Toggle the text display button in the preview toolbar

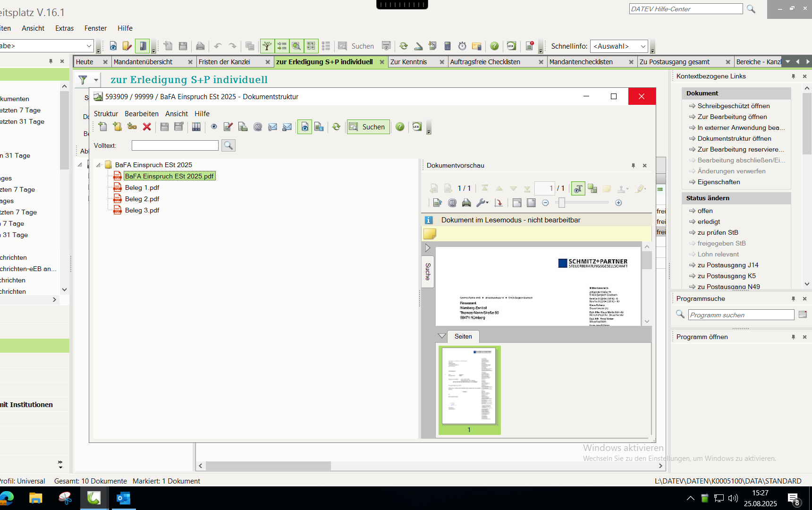[578, 189]
